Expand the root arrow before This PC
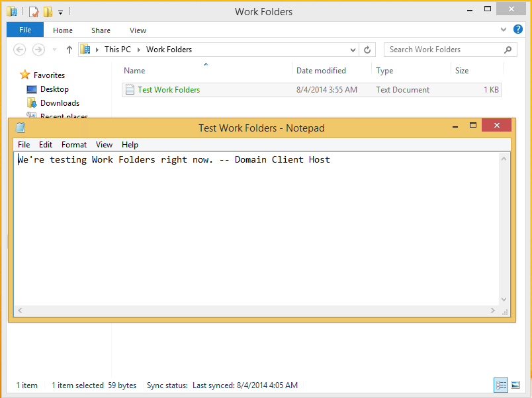This screenshot has width=532, height=398. (97, 50)
